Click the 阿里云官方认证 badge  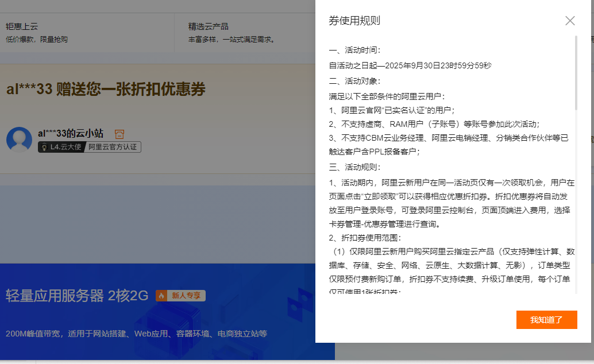(x=113, y=147)
